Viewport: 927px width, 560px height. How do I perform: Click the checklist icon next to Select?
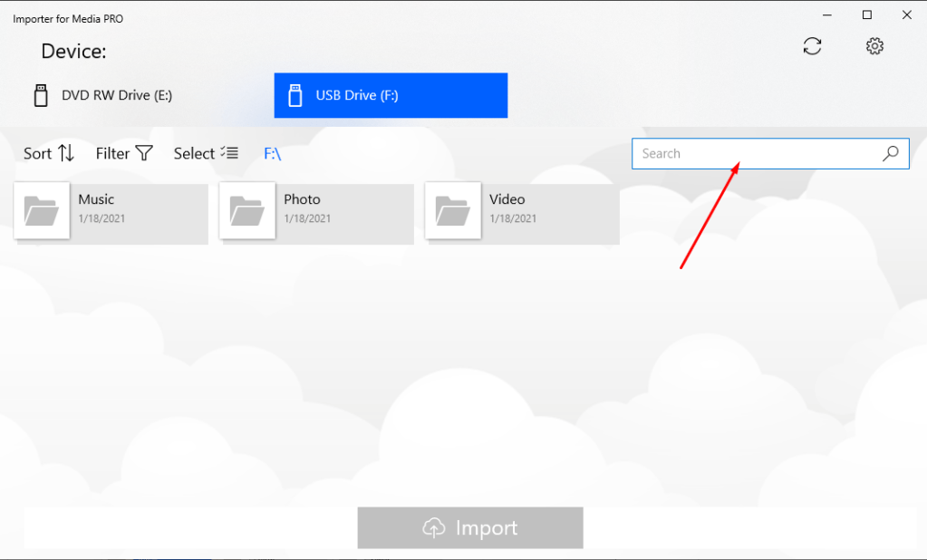click(x=229, y=153)
